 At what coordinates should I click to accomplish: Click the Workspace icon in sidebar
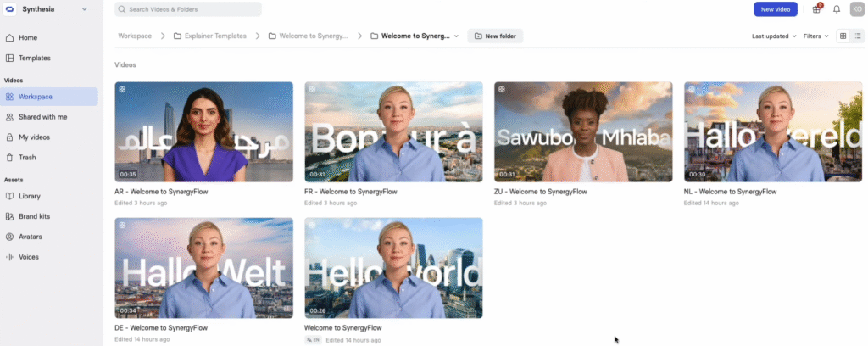(x=9, y=97)
